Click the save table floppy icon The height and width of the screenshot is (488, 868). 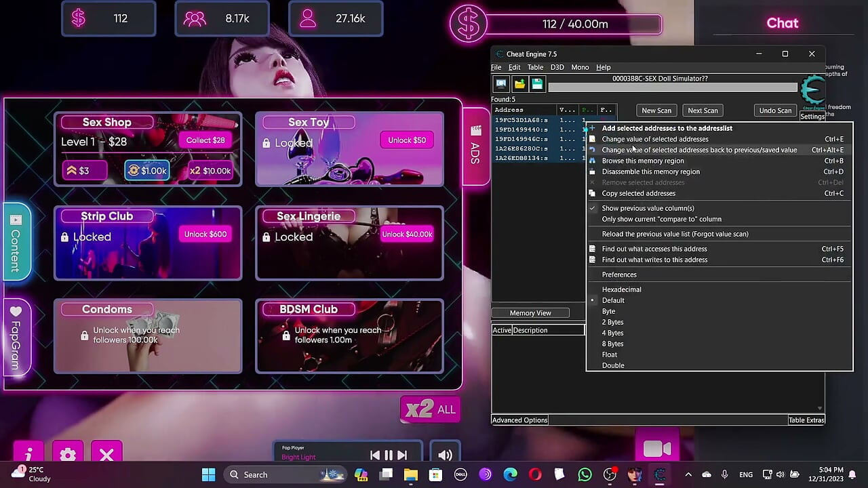tap(537, 84)
